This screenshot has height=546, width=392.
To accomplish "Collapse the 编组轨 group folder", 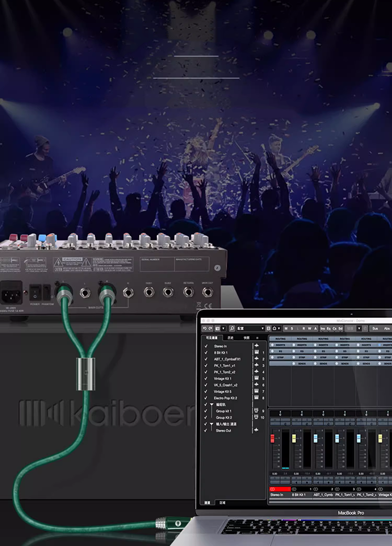I will tap(212, 405).
